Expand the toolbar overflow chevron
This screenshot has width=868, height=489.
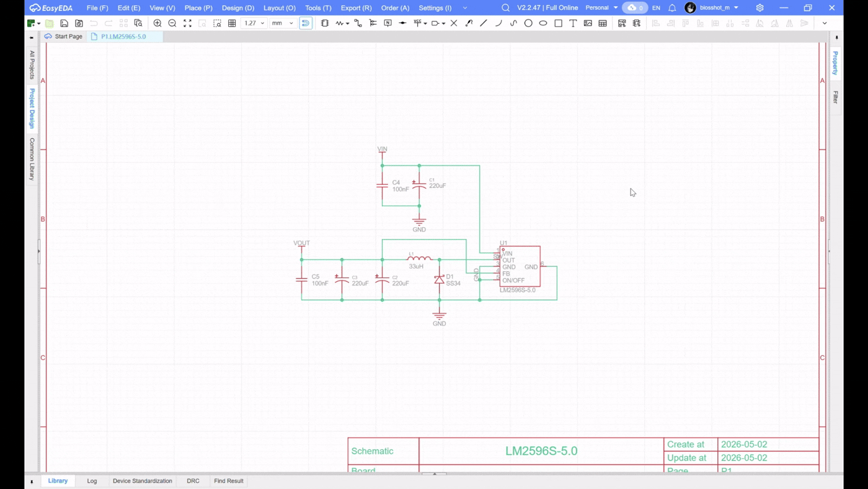[825, 23]
